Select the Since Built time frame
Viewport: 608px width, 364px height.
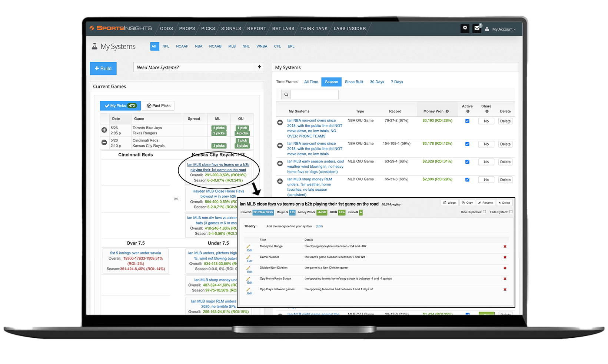click(354, 82)
